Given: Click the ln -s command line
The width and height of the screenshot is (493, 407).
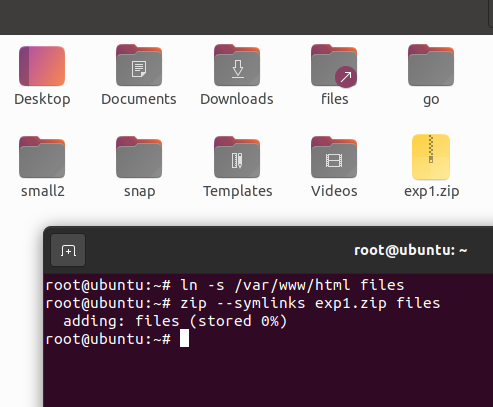Looking at the screenshot, I should tap(225, 285).
